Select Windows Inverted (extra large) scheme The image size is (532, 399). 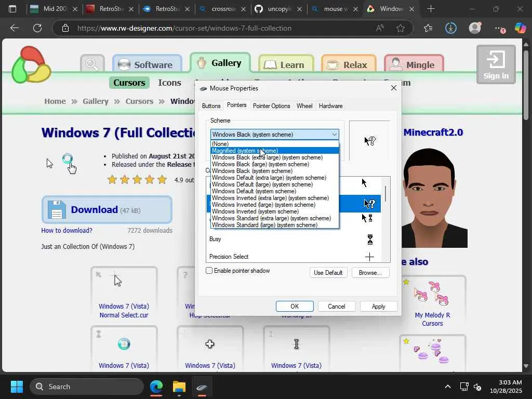[x=274, y=198]
